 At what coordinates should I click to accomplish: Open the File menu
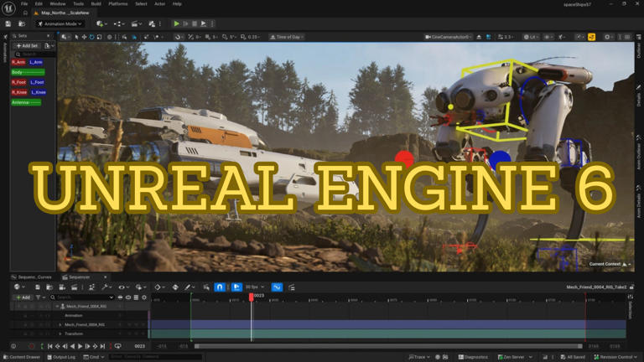pos(24,3)
